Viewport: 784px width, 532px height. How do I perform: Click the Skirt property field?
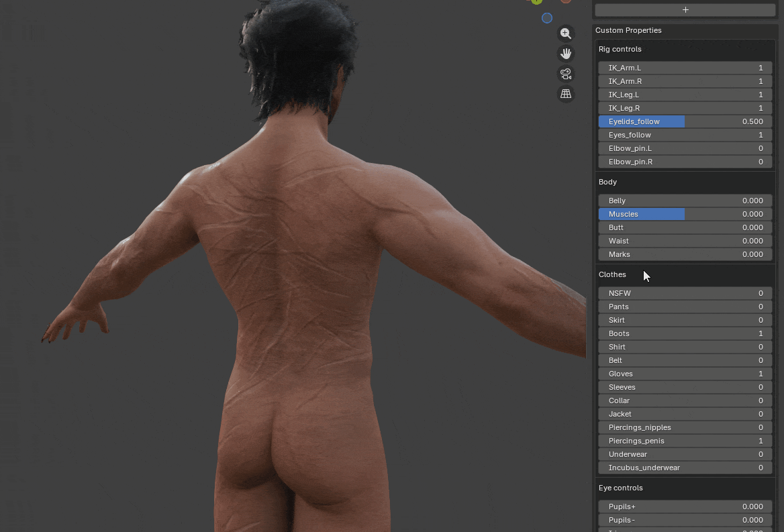685,321
